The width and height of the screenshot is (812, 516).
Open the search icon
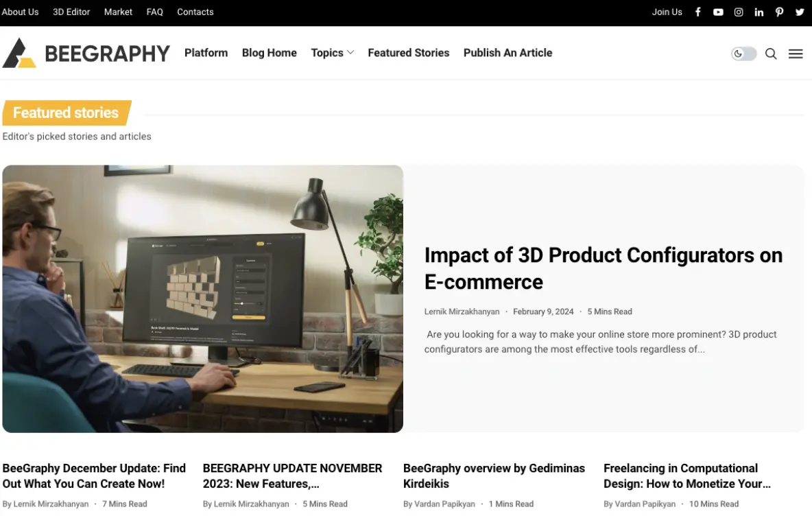[771, 54]
